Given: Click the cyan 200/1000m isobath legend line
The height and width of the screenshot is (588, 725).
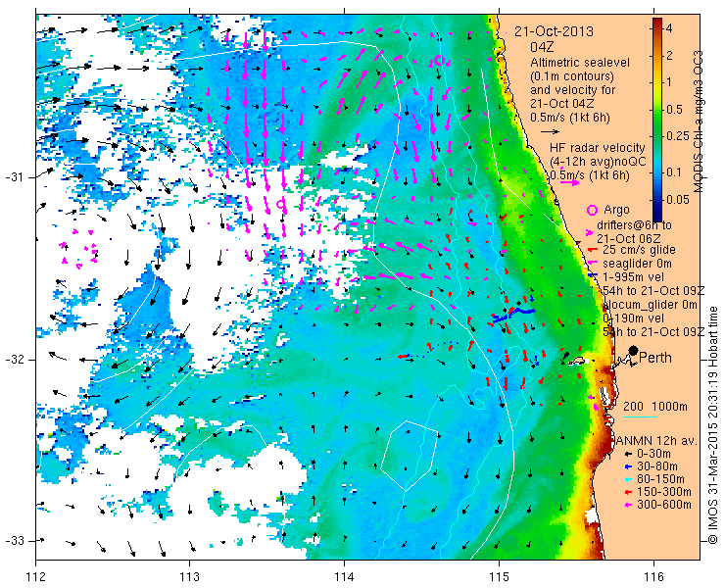Looking at the screenshot, I should pyautogui.click(x=640, y=416).
